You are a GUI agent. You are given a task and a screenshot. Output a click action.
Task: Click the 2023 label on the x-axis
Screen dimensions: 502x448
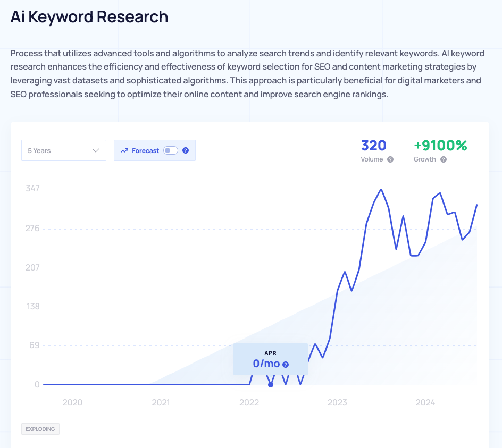[337, 402]
